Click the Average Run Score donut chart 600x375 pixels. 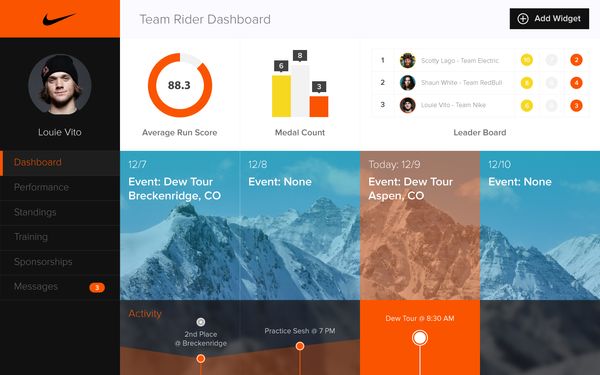click(x=180, y=85)
